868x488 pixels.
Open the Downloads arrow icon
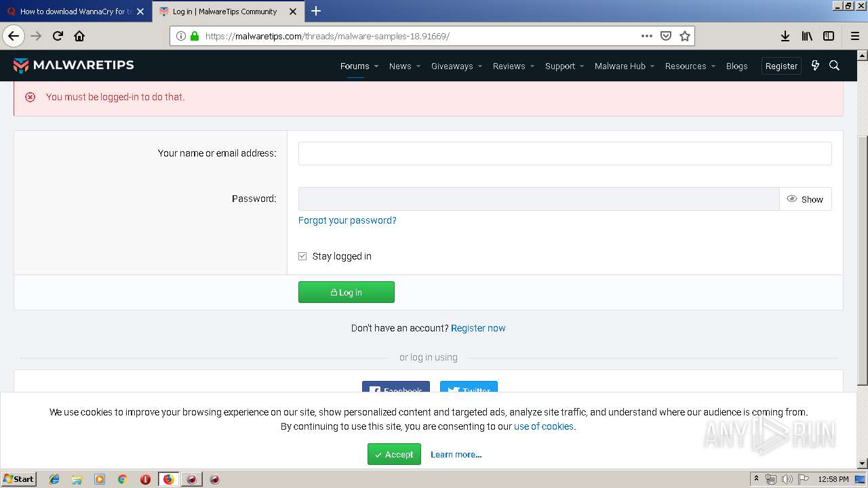tap(785, 36)
